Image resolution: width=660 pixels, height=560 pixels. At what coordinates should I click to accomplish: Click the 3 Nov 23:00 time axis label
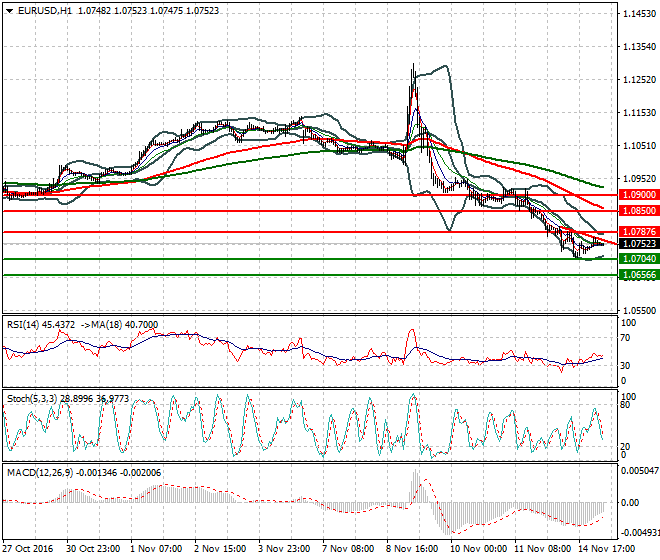(284, 549)
